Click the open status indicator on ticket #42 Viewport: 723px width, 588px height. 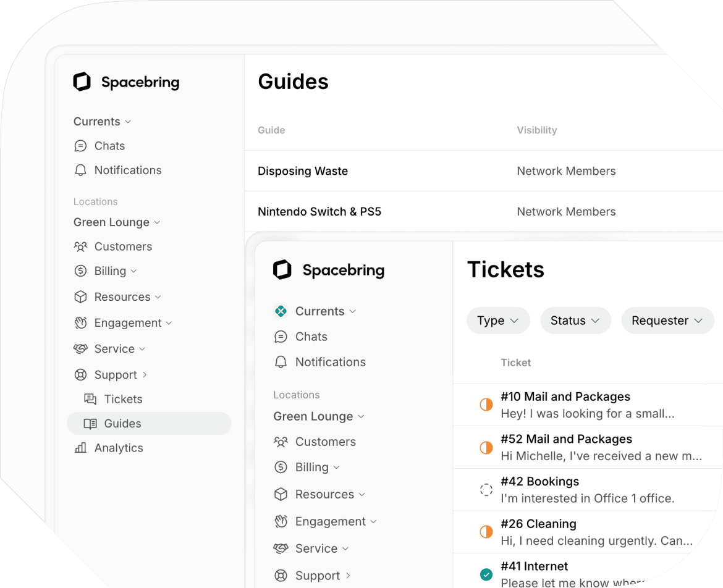click(x=486, y=489)
